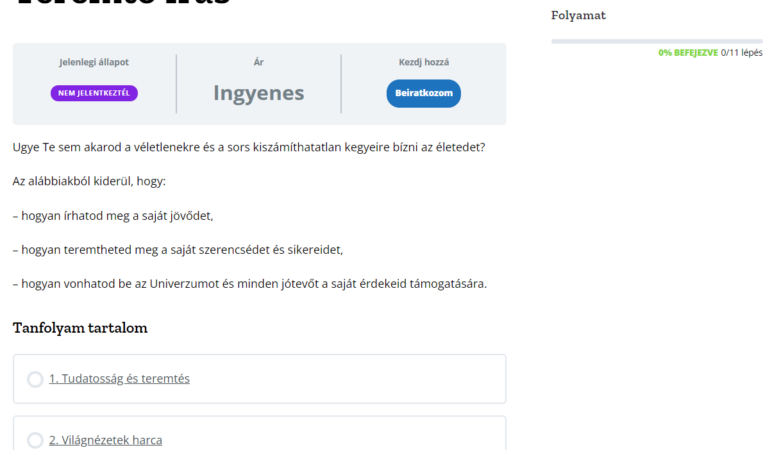
Task: Open lesson 1. Tudatosság és teremtés
Action: click(119, 379)
